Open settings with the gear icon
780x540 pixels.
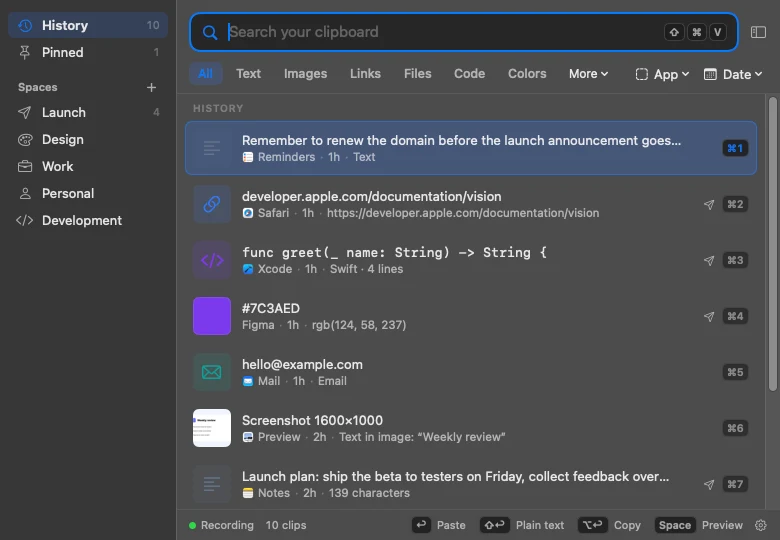point(761,526)
